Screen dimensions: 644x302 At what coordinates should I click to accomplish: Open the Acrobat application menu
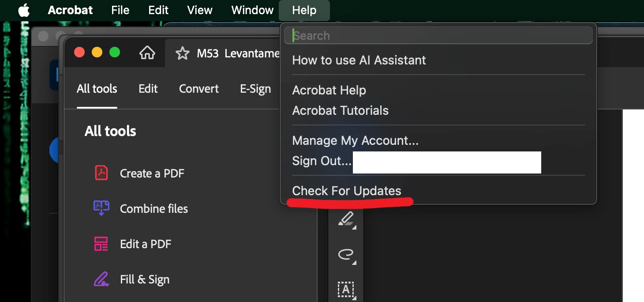click(x=70, y=10)
